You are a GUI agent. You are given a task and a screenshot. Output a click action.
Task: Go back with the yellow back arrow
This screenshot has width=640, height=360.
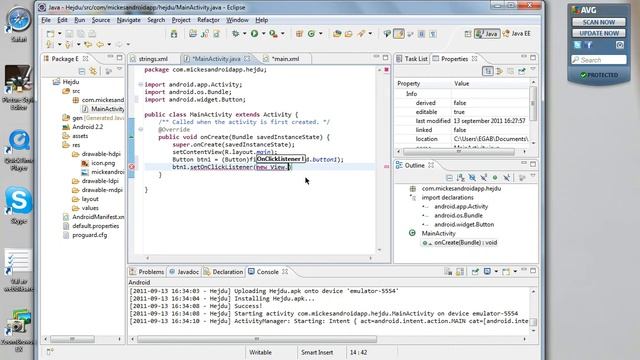pyautogui.click(x=100, y=44)
